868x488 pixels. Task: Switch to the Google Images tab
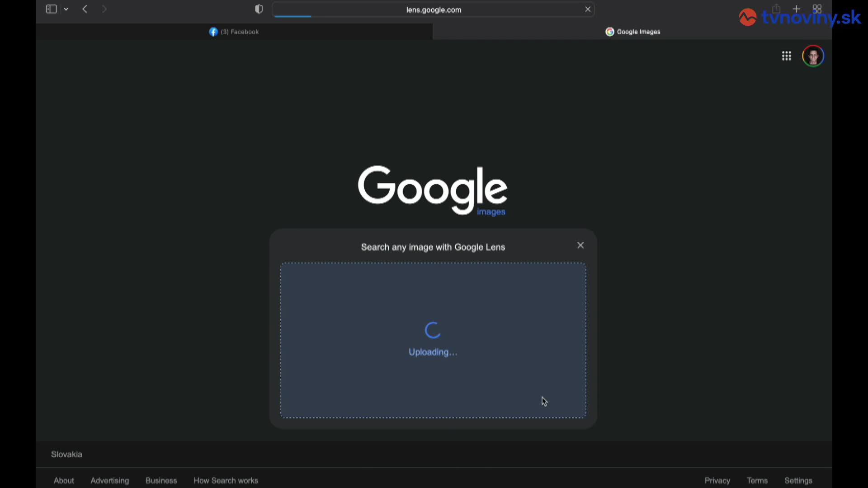632,32
